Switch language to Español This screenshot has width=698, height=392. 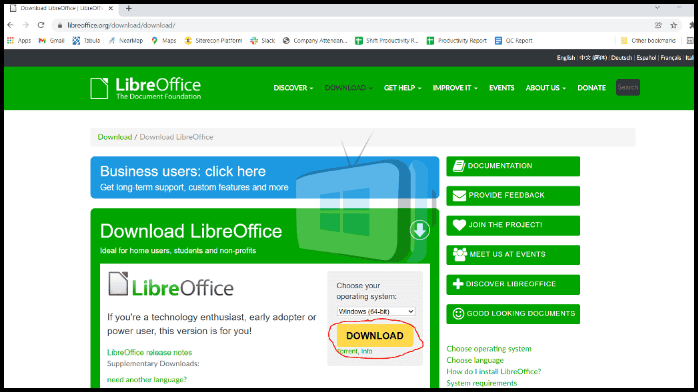point(646,58)
